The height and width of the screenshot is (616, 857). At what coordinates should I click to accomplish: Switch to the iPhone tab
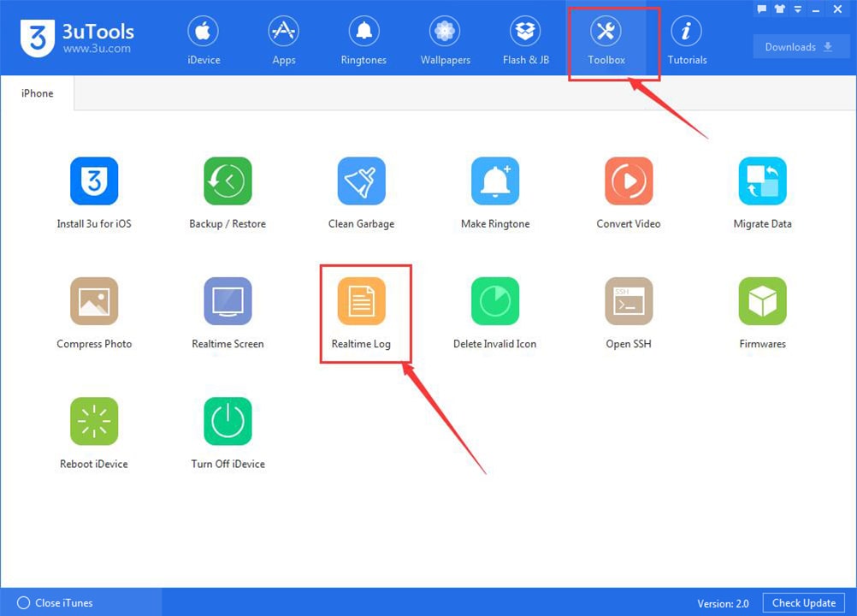37,93
